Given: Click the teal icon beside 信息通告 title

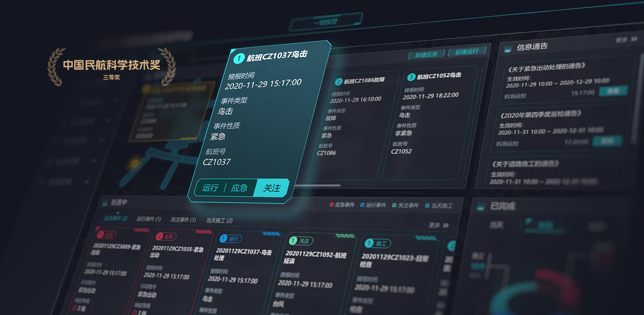Looking at the screenshot, I should pos(507,49).
